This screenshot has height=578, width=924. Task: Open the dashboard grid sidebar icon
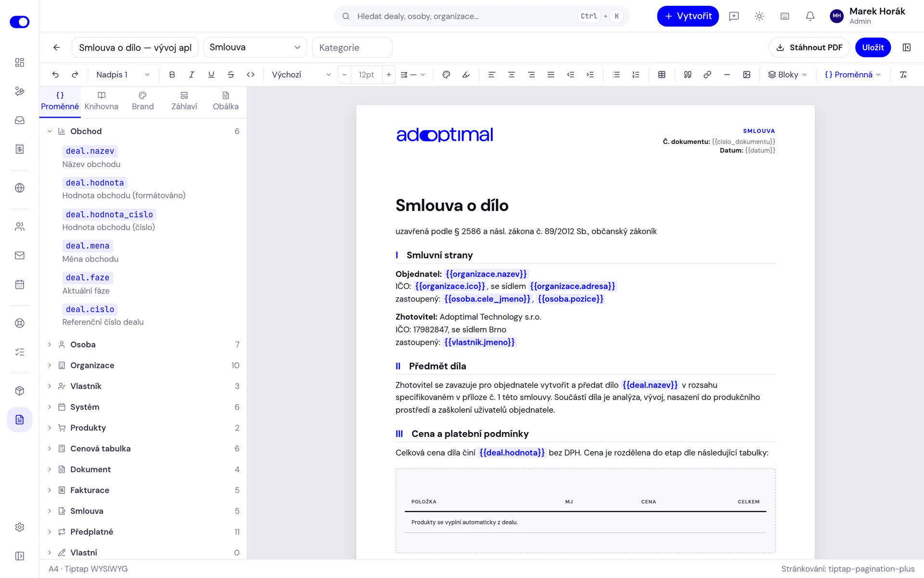19,62
